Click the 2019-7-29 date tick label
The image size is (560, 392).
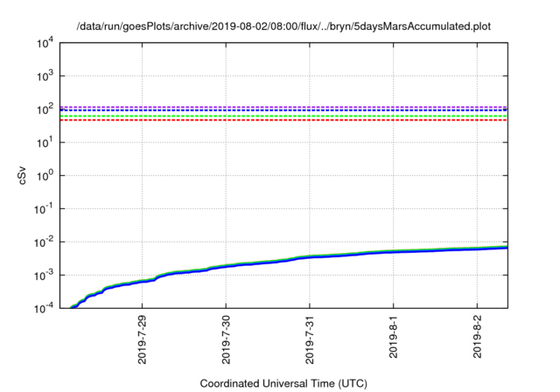tap(142, 339)
